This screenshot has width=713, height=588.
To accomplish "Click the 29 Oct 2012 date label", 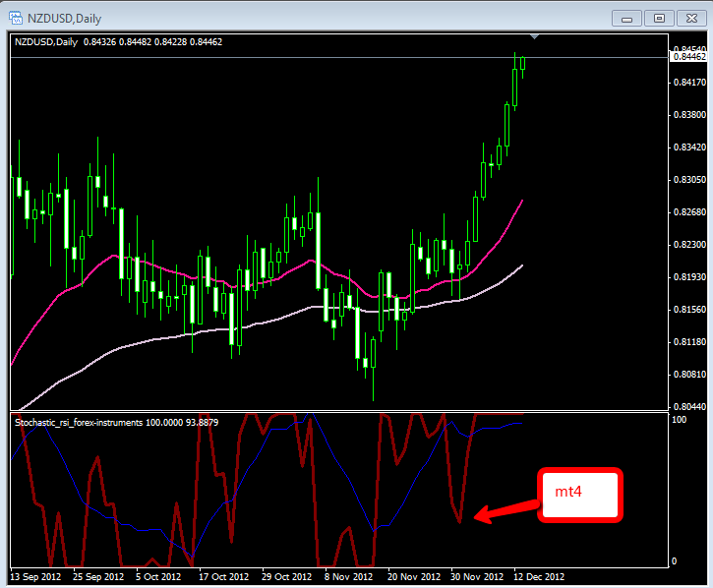I will pyautogui.click(x=286, y=576).
